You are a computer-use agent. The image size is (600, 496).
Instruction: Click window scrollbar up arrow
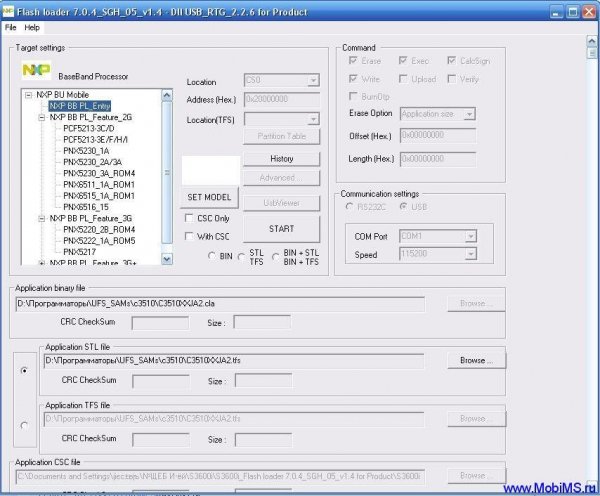592,41
